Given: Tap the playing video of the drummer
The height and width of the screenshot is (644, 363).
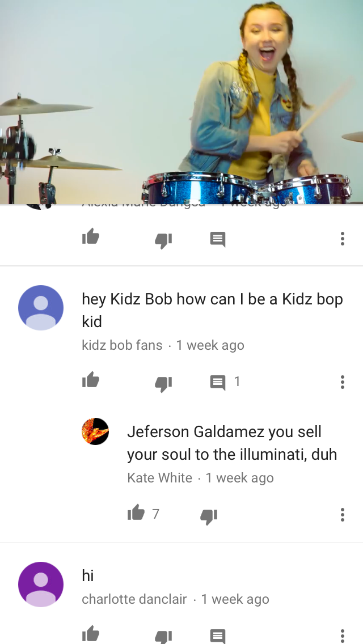Looking at the screenshot, I should pyautogui.click(x=181, y=102).
